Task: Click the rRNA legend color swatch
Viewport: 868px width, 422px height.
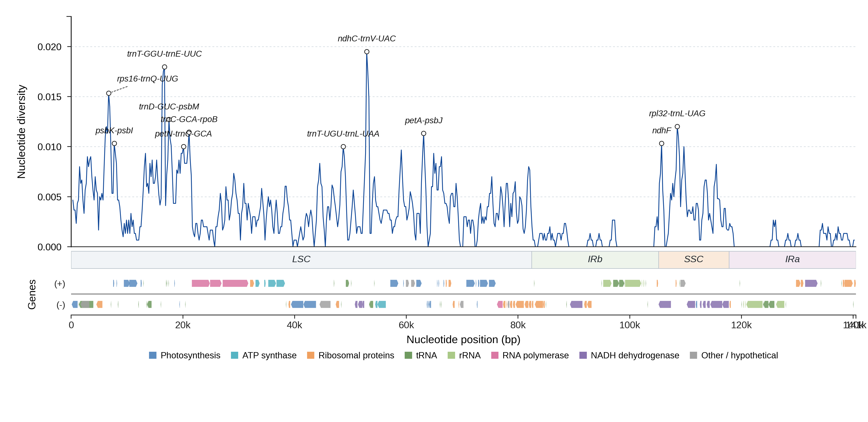Action: tap(451, 355)
